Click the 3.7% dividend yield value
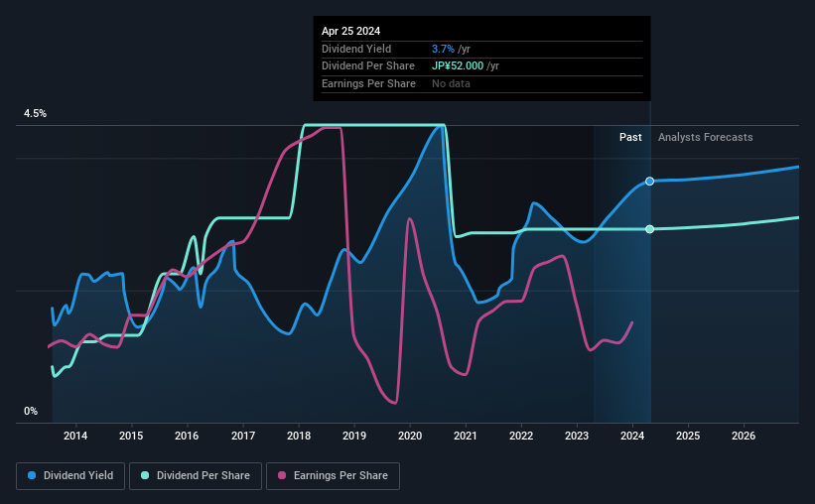 (x=443, y=49)
